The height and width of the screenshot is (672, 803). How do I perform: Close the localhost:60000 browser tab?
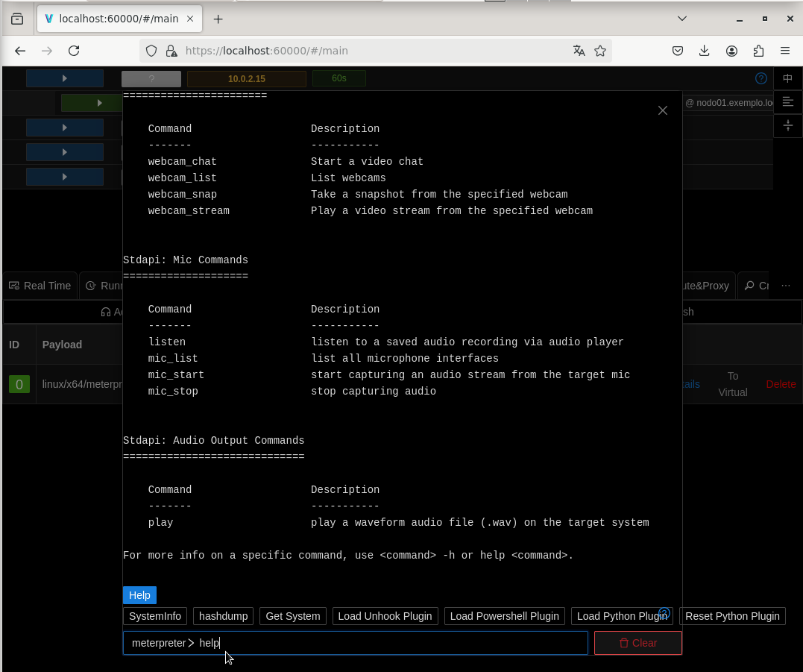190,19
